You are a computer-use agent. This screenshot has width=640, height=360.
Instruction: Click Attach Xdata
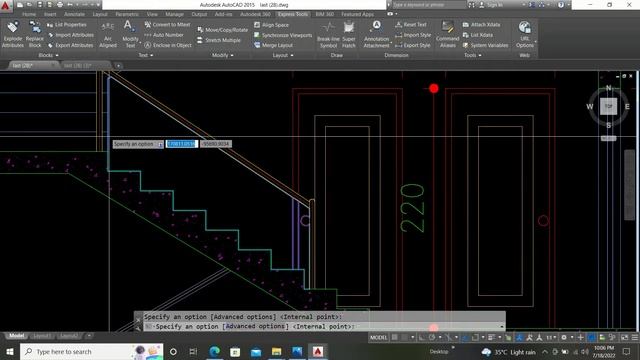point(481,24)
